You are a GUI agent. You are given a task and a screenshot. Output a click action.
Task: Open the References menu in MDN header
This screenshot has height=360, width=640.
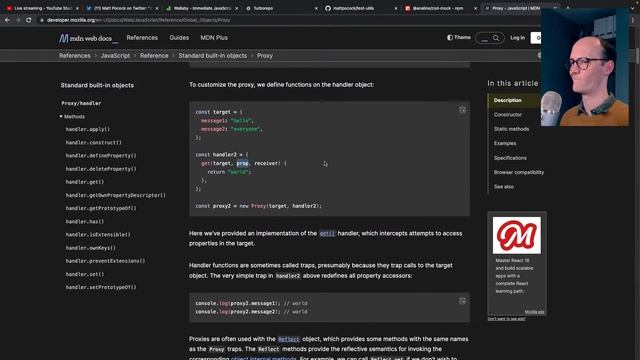tap(142, 38)
